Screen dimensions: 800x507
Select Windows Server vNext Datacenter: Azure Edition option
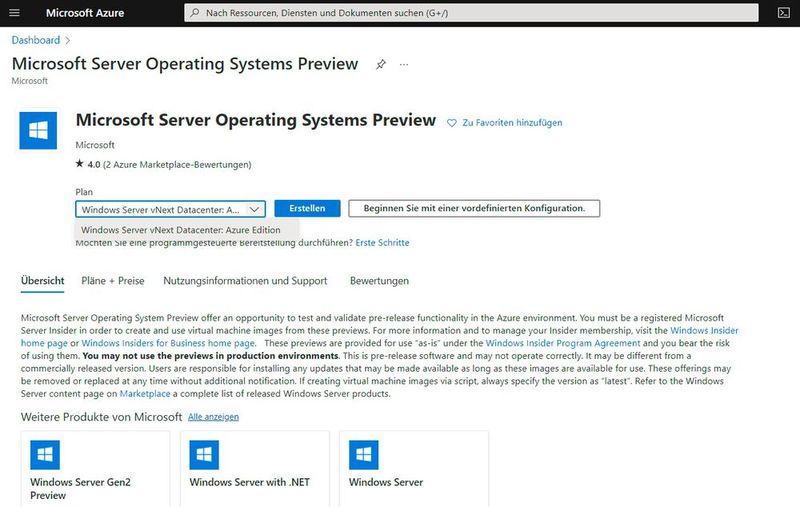tap(187, 230)
